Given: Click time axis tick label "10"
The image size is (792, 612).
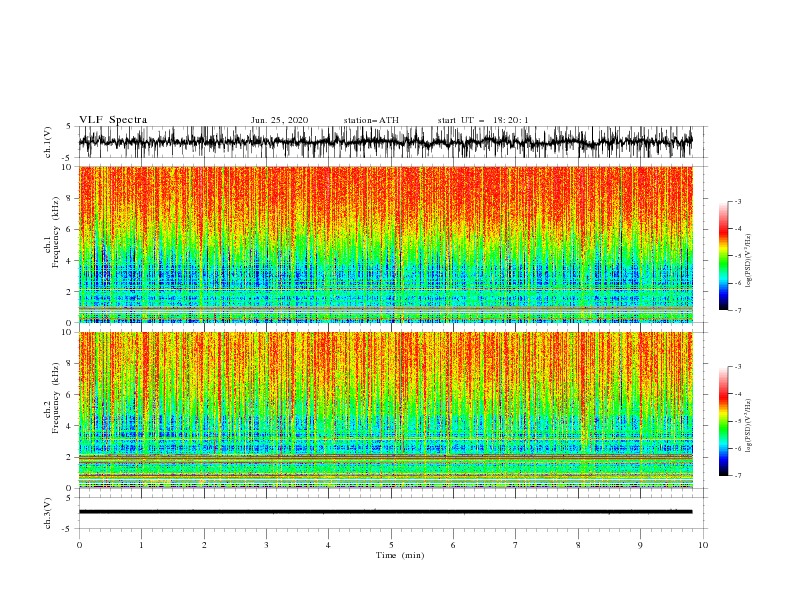Looking at the screenshot, I should 703,545.
